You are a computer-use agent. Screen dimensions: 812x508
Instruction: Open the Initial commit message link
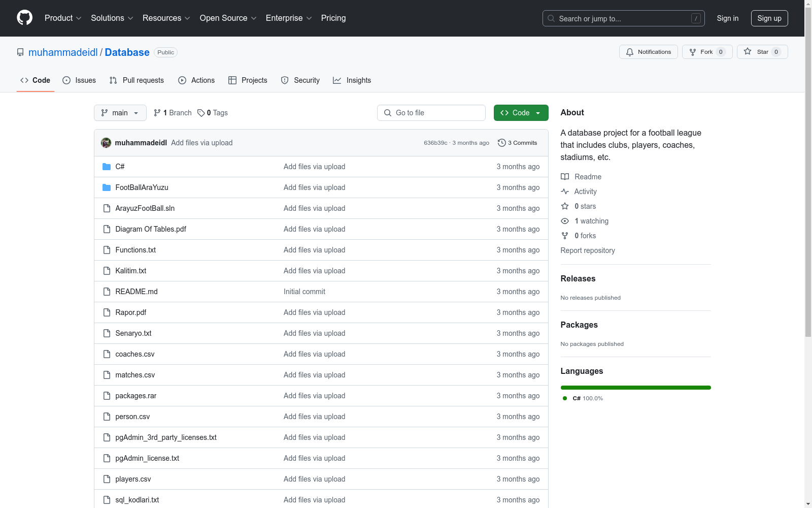click(304, 292)
